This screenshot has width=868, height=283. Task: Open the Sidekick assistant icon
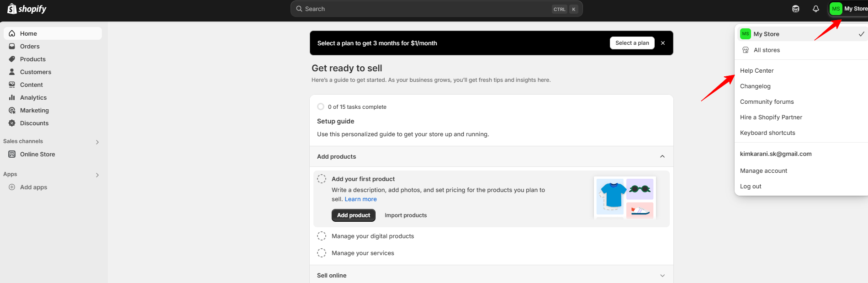coord(795,9)
